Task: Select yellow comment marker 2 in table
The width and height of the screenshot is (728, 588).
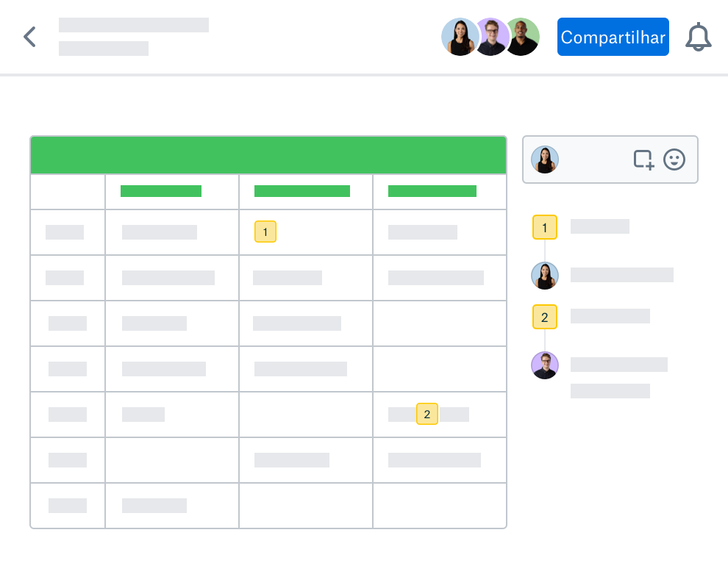Action: [x=427, y=414]
